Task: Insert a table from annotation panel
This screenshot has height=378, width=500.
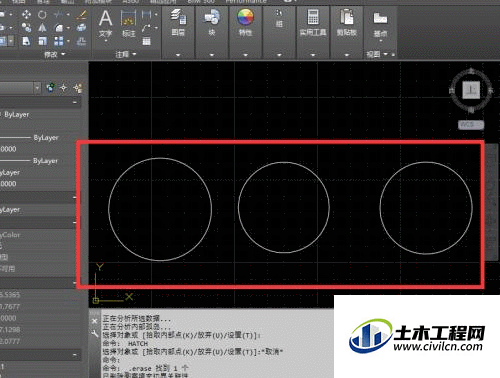Action: [x=146, y=41]
